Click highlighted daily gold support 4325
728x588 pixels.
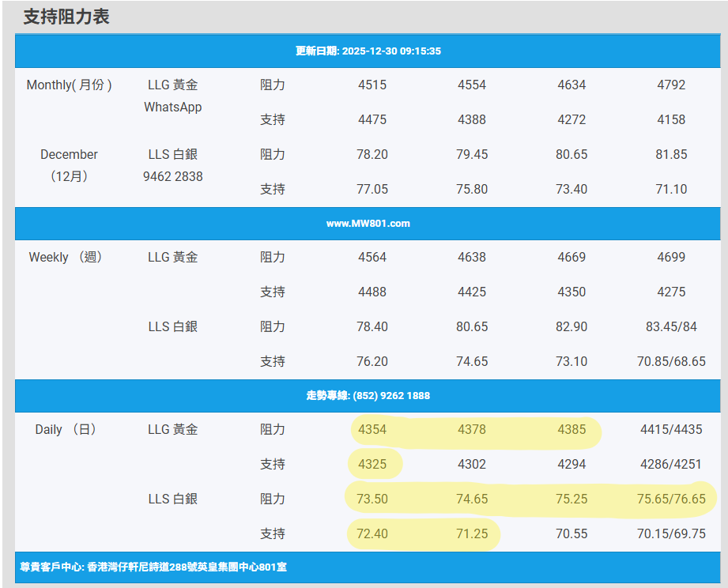[x=372, y=464]
